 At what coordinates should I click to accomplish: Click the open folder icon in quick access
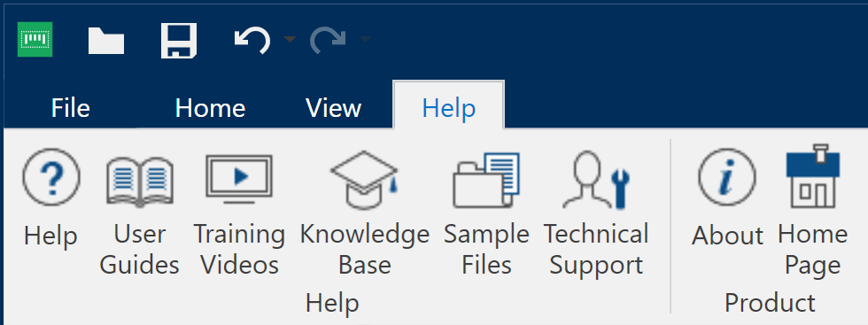pos(105,39)
